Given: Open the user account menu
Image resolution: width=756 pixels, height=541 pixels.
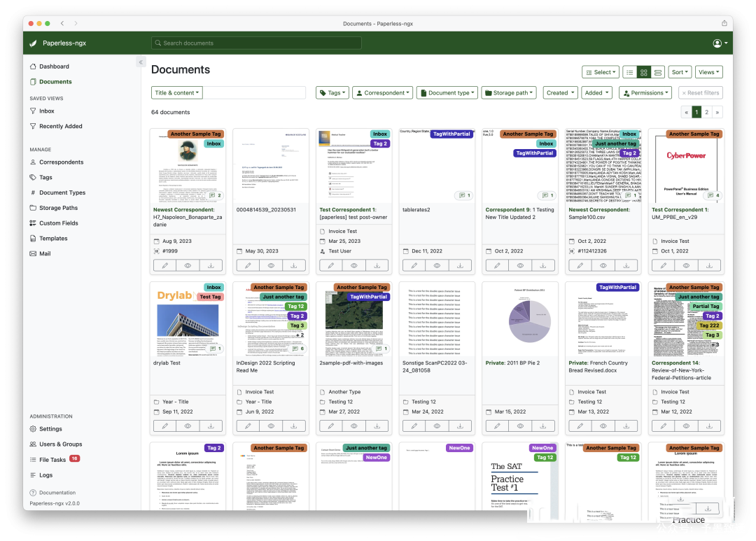Looking at the screenshot, I should 720,43.
